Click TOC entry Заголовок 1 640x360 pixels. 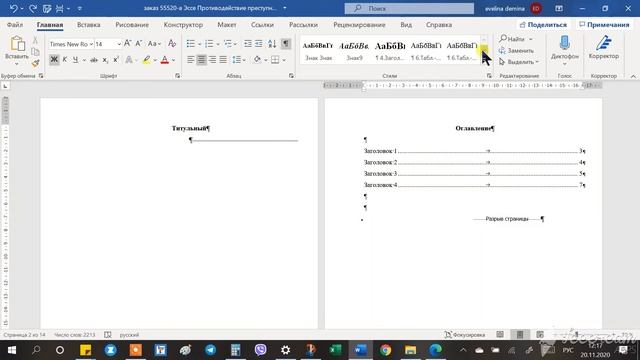[x=475, y=151]
